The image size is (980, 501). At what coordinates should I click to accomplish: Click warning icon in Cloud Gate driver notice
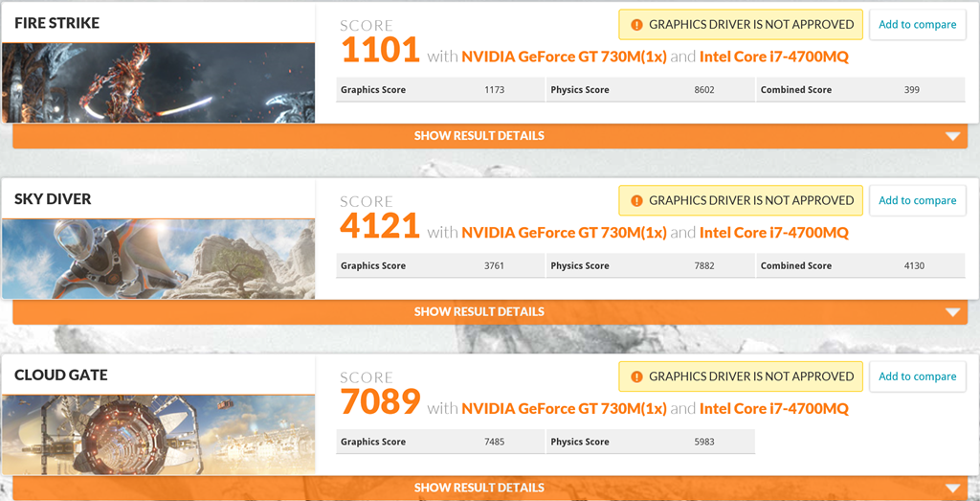(x=636, y=376)
